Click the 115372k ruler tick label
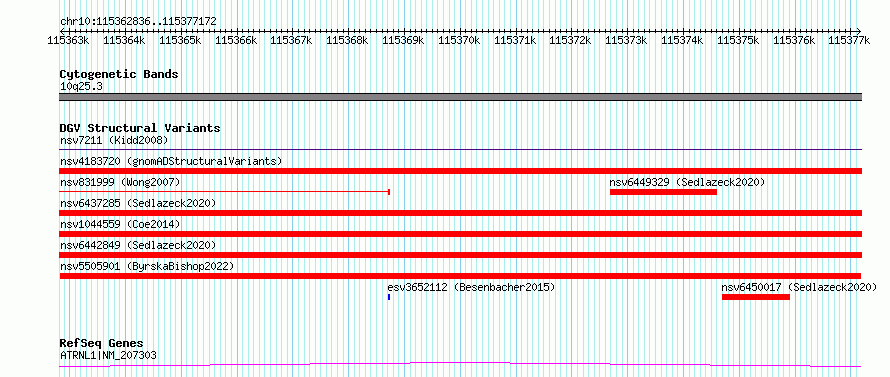The height and width of the screenshot is (377, 890). coord(571,40)
